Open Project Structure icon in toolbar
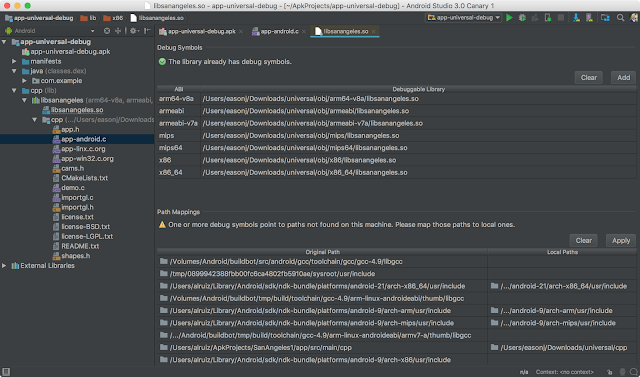 [605, 18]
